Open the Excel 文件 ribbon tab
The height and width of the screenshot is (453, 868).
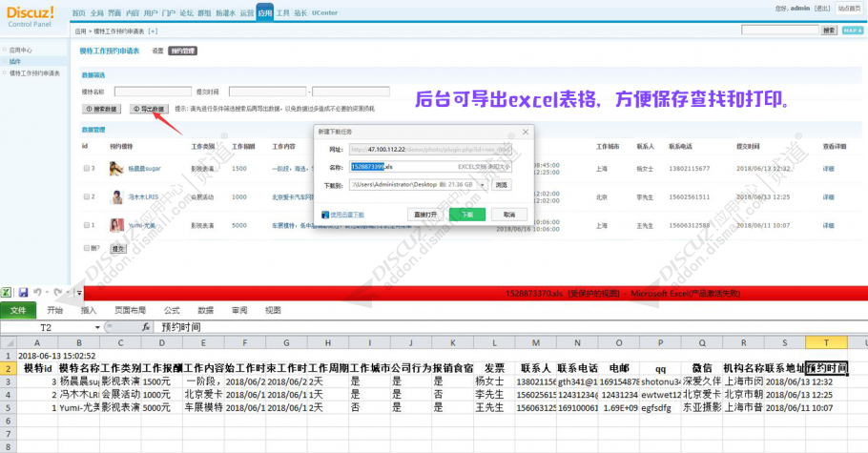[18, 310]
